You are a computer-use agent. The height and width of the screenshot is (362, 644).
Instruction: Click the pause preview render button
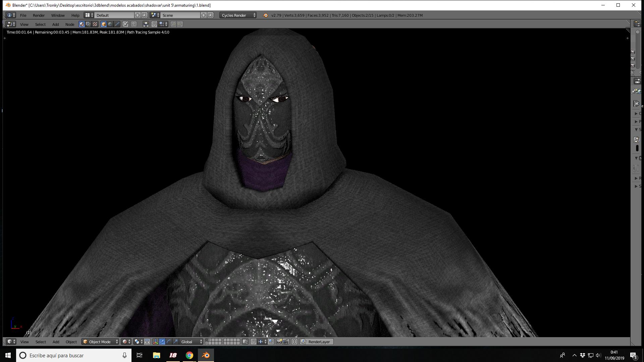click(294, 342)
